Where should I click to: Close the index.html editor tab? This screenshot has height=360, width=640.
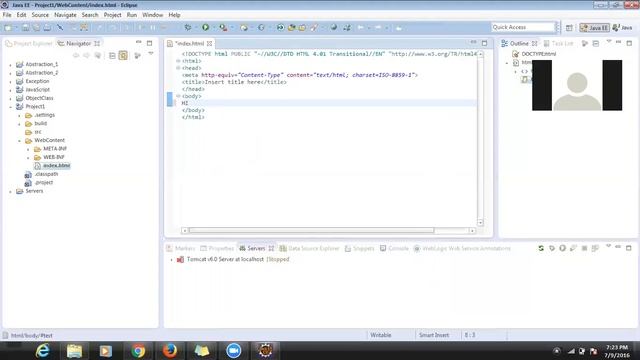209,43
